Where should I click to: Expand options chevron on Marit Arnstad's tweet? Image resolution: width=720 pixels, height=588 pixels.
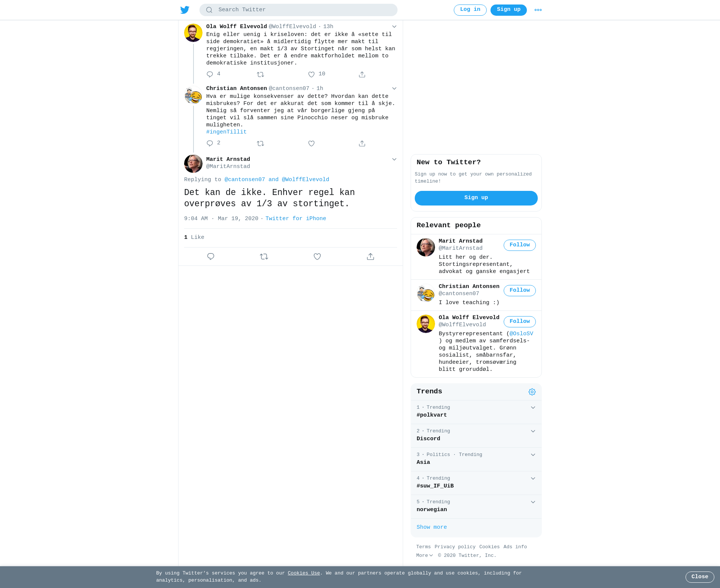[394, 159]
